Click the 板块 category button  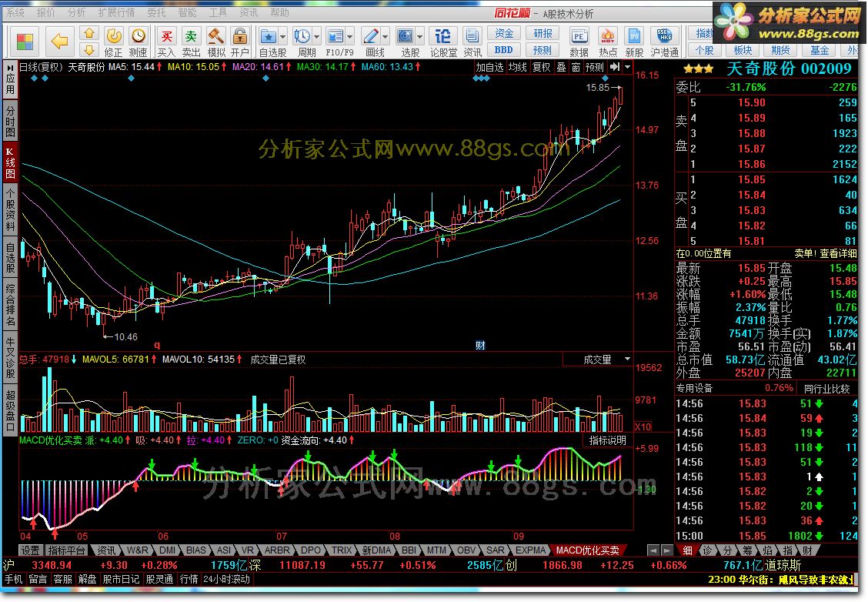[x=743, y=50]
